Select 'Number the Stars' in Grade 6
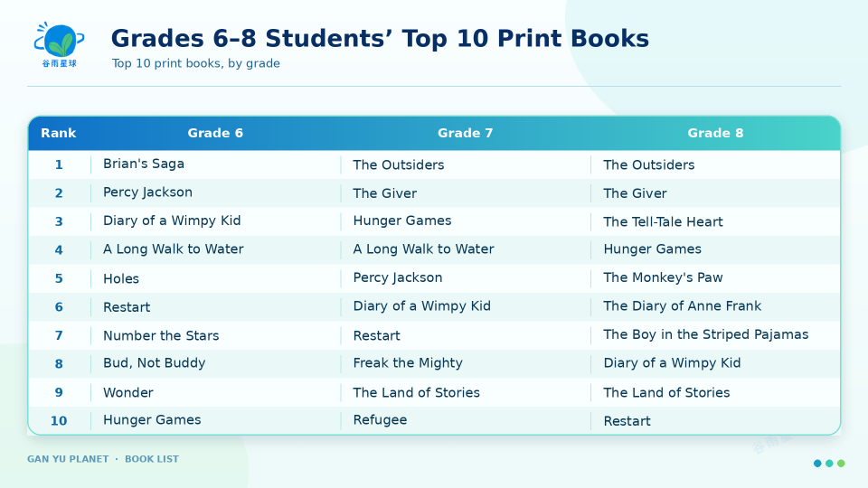This screenshot has width=868, height=488. [161, 335]
